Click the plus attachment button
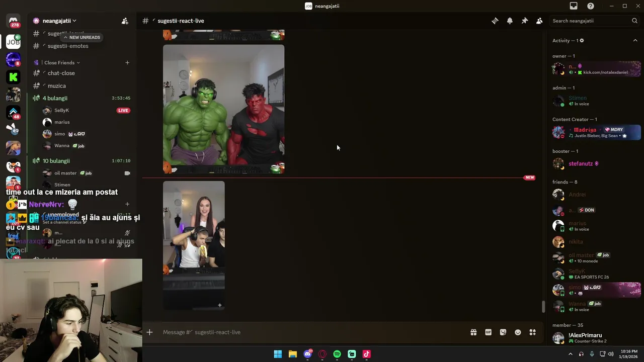 coord(149,332)
